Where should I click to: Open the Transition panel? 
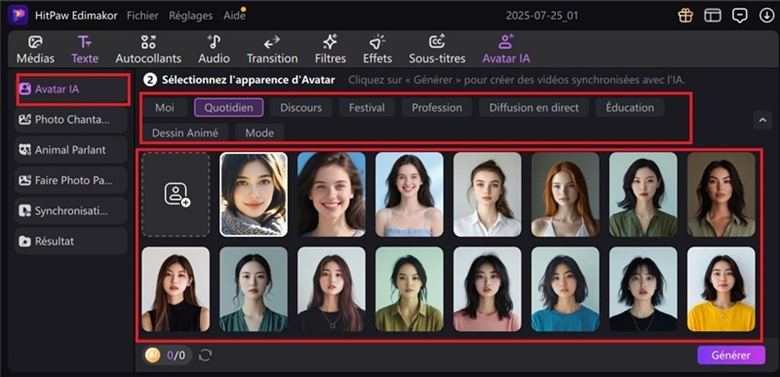tap(272, 50)
